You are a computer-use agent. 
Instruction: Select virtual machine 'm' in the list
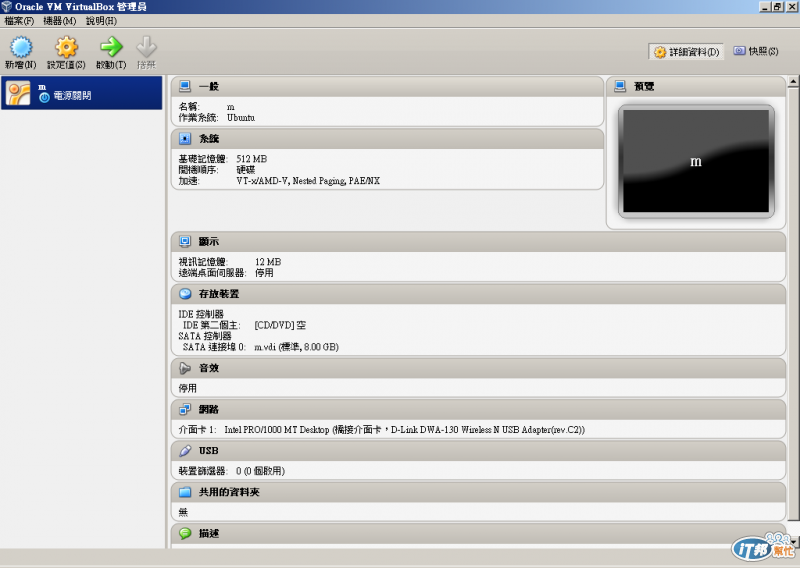82,93
